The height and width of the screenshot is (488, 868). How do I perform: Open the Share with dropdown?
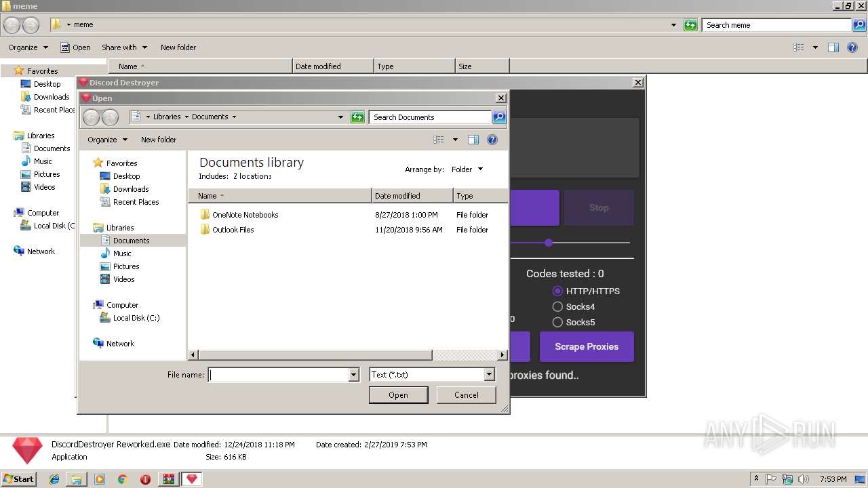(124, 47)
